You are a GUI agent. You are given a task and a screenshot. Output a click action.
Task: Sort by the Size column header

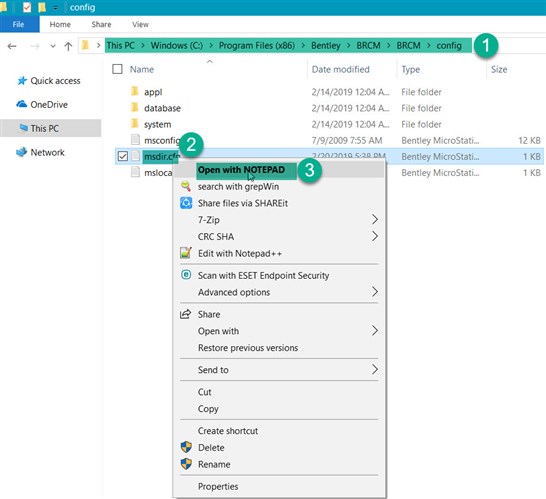coord(499,69)
